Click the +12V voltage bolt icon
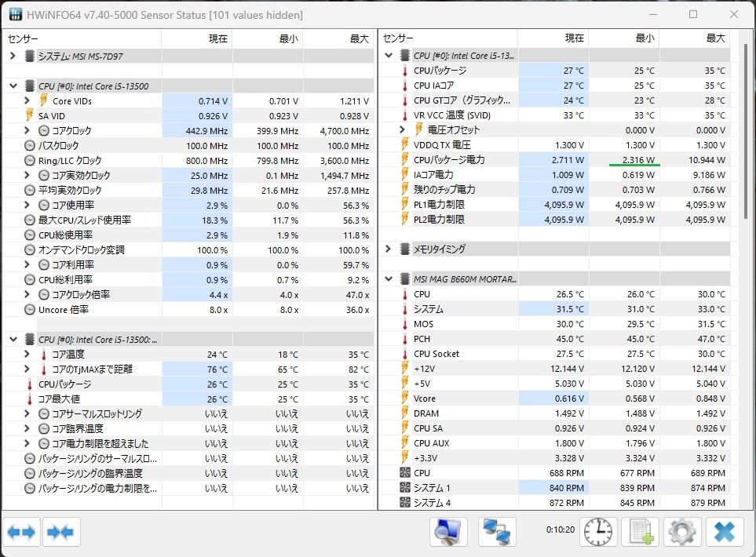The width and height of the screenshot is (756, 557). (405, 368)
